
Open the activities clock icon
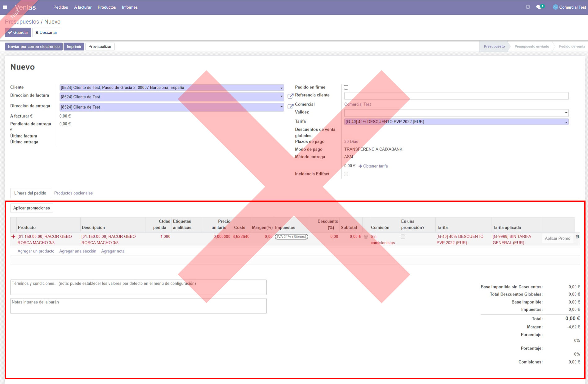coord(528,7)
